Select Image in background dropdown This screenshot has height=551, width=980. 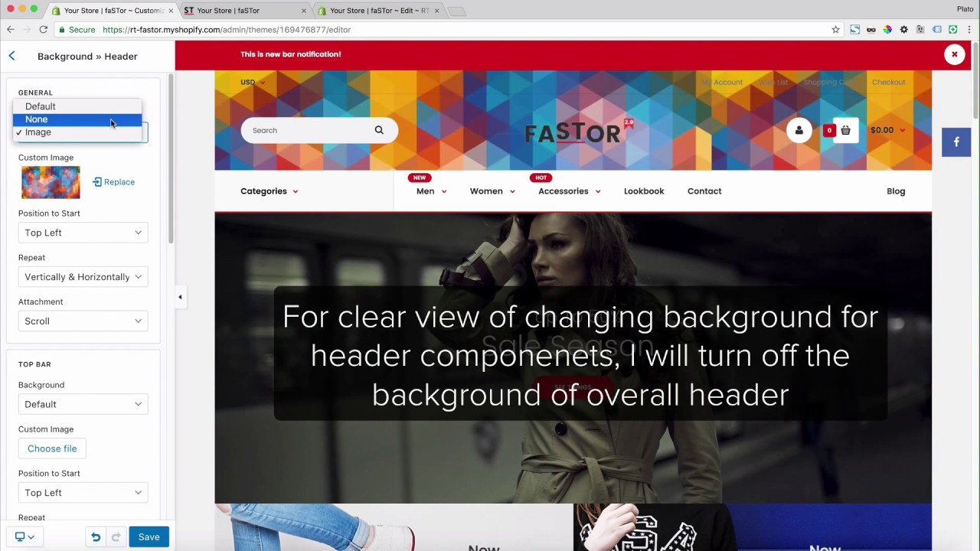(77, 132)
